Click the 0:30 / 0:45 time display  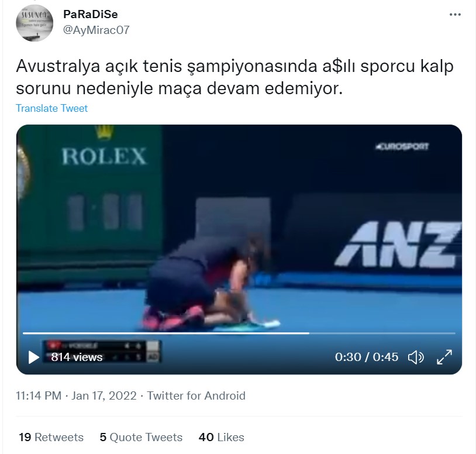(x=367, y=357)
